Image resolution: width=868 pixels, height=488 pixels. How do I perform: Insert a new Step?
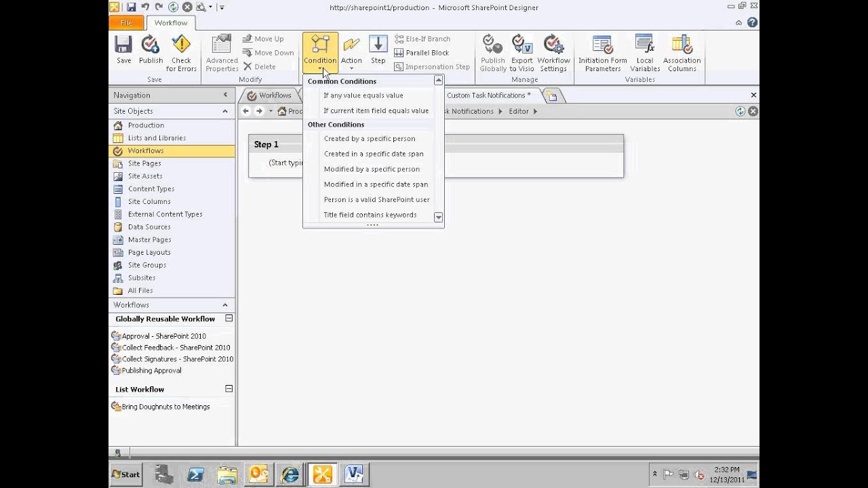point(378,50)
